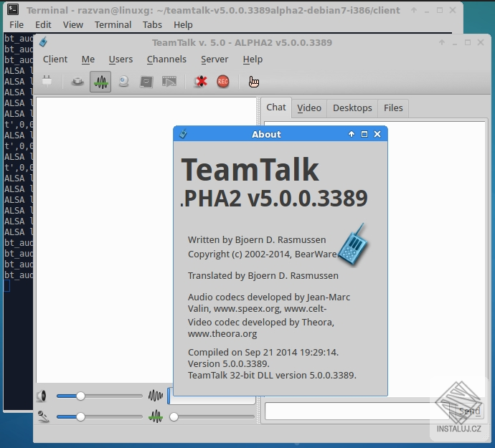Open Help menu in Terminal window
Viewport: 495px width, 448px height.
pyautogui.click(x=183, y=24)
